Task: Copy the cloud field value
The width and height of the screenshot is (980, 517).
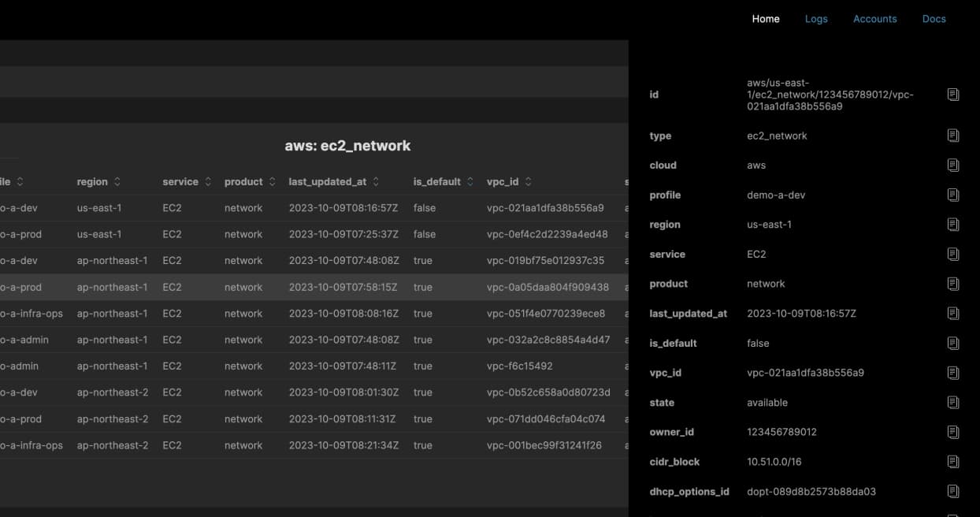Action: (952, 166)
